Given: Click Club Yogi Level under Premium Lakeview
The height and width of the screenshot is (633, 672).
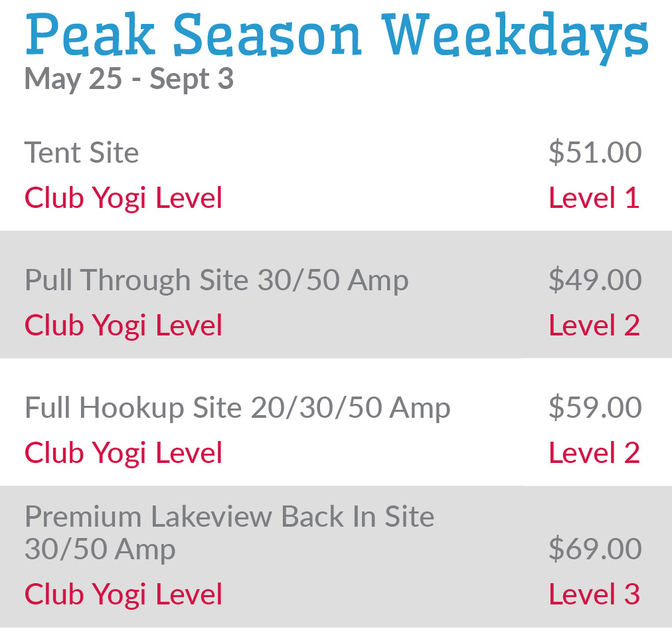Looking at the screenshot, I should tap(124, 594).
